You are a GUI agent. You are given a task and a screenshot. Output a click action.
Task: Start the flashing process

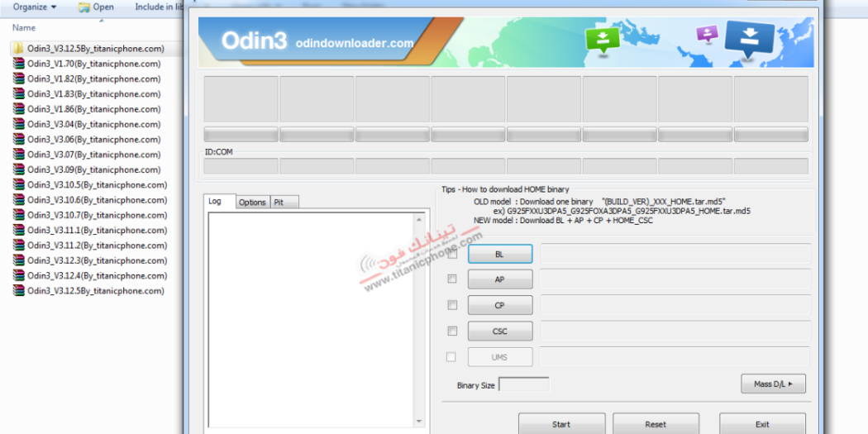click(x=561, y=424)
